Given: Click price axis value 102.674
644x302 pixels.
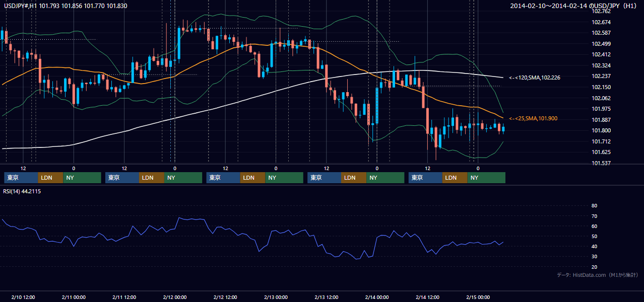Looking at the screenshot, I should coord(600,22).
